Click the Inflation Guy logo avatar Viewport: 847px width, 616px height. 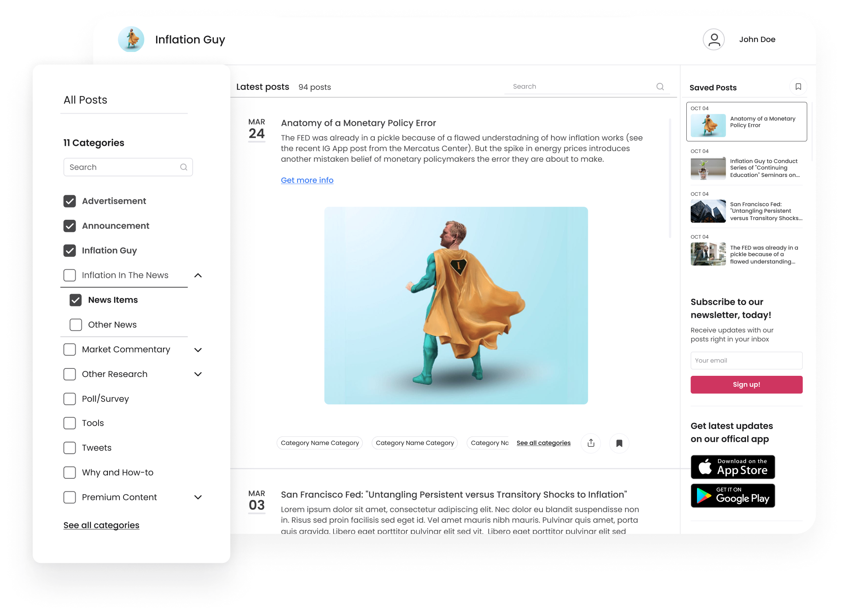131,39
